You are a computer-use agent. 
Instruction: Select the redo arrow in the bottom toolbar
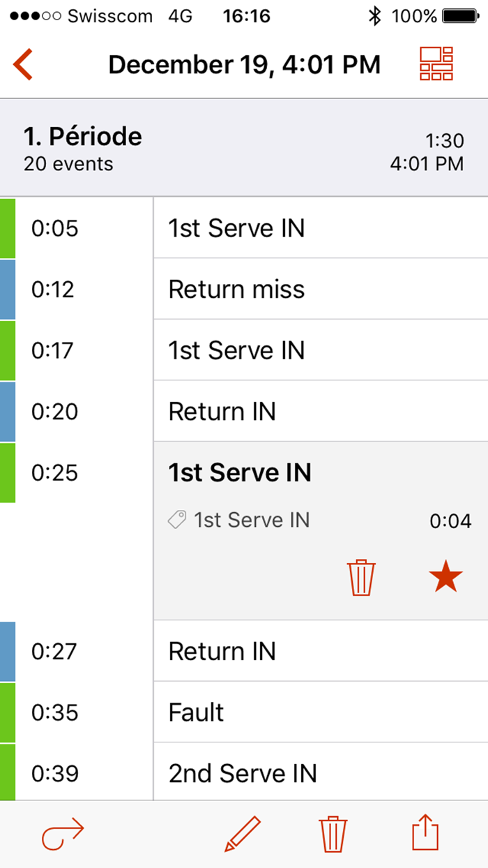[x=61, y=833]
